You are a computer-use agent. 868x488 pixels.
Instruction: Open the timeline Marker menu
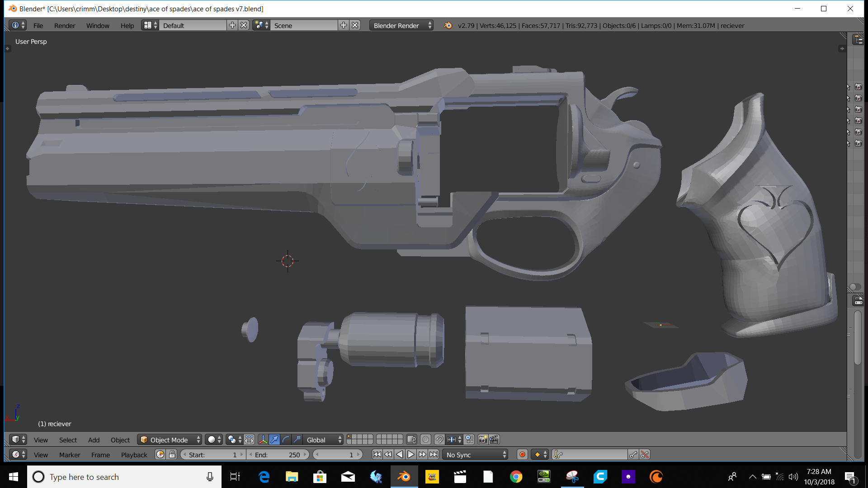(70, 455)
